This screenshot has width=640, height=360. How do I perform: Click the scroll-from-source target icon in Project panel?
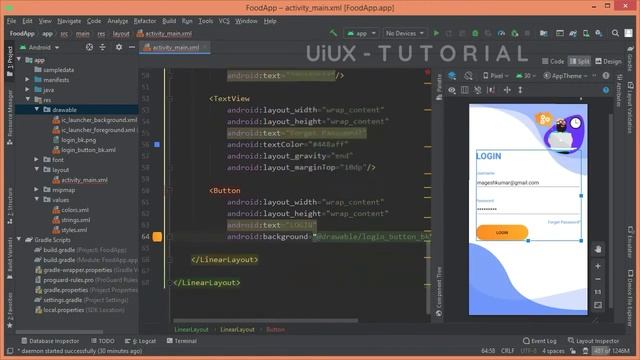click(89, 47)
